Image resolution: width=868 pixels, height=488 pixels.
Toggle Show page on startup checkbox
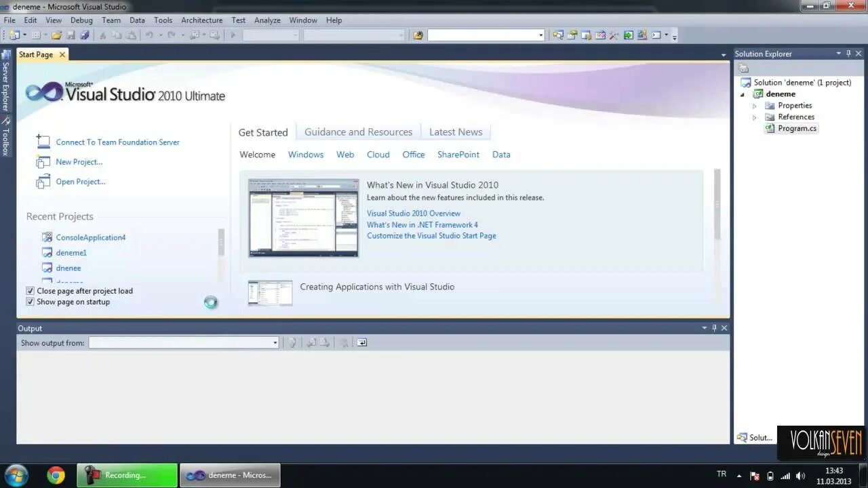(x=30, y=302)
